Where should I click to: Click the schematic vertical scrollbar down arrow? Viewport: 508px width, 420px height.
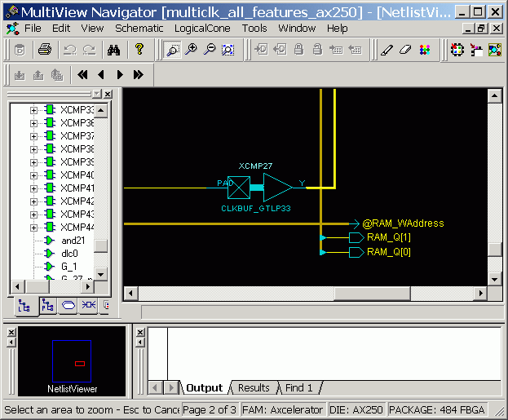click(x=494, y=280)
